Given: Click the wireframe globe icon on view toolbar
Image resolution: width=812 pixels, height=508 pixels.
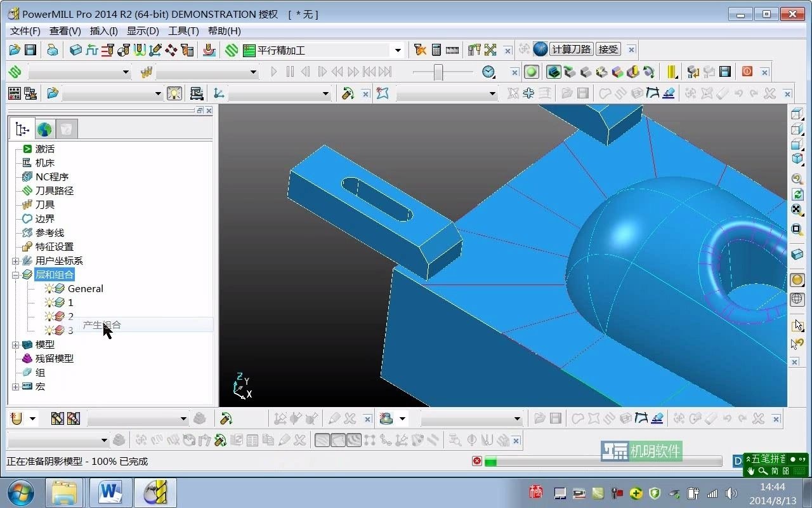Looking at the screenshot, I should coord(797,298).
